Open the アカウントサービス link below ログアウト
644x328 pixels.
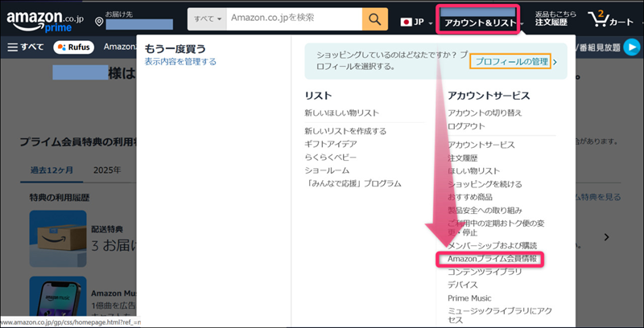(x=481, y=145)
